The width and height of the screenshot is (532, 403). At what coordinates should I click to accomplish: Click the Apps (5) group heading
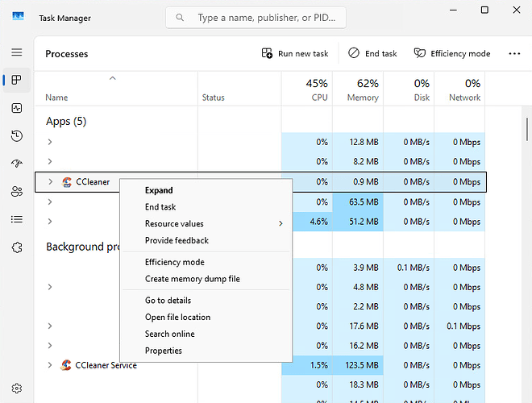pyautogui.click(x=66, y=121)
